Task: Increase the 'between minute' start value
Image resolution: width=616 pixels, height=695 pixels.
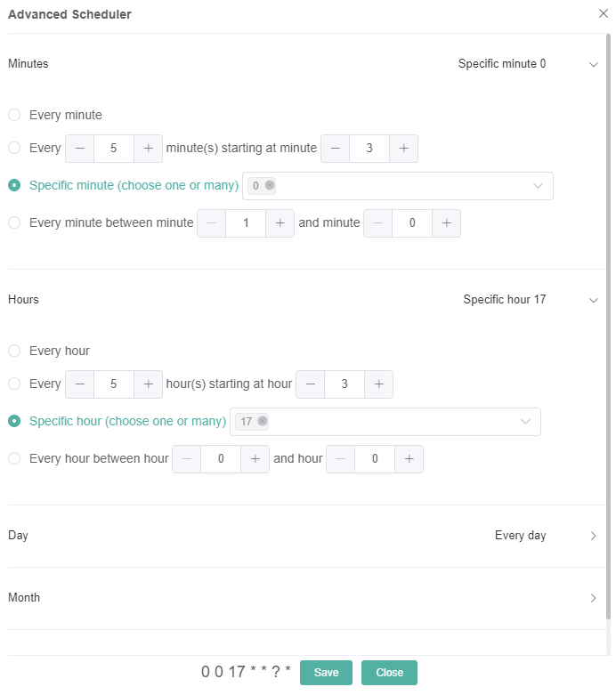Action: coord(280,223)
